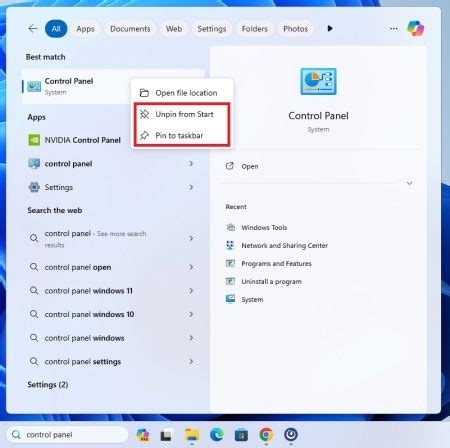Viewport: 450px width, 448px height.
Task: Switch to the Photos filter tab
Action: pos(295,29)
